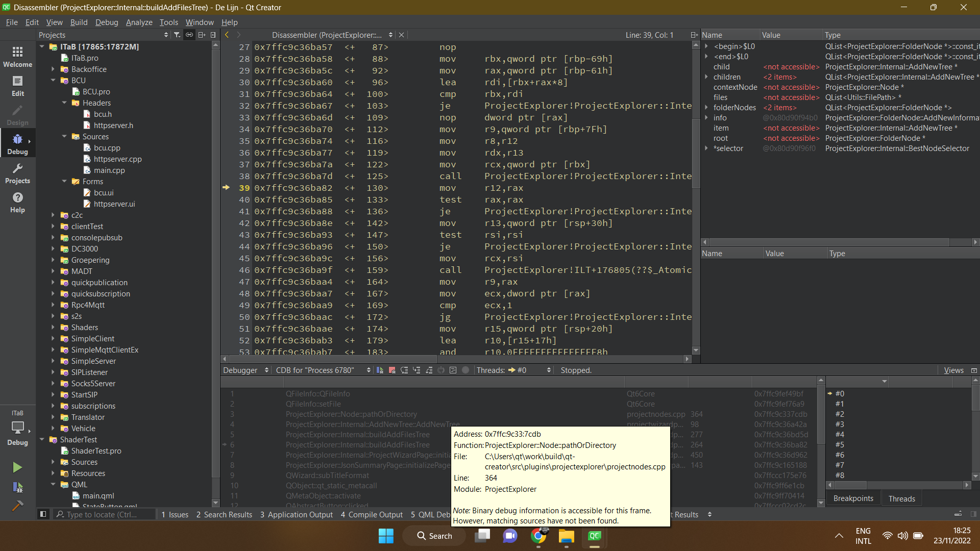Step out of current function
The width and height of the screenshot is (980, 551).
click(429, 370)
